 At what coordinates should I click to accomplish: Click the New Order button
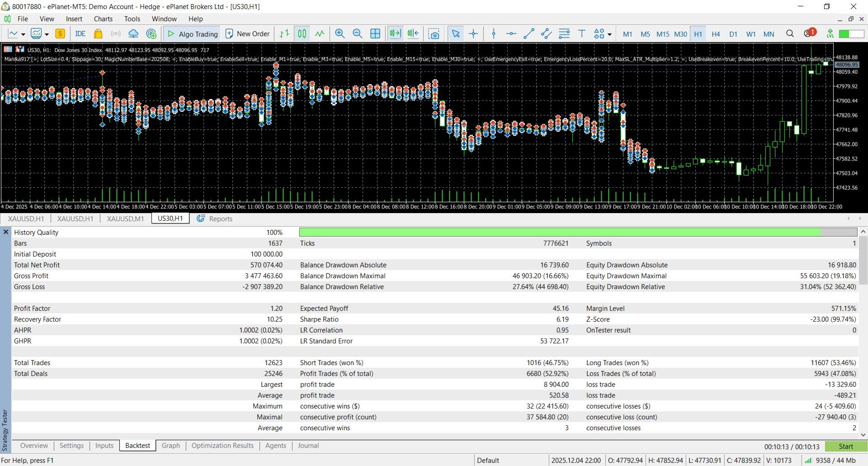click(247, 34)
